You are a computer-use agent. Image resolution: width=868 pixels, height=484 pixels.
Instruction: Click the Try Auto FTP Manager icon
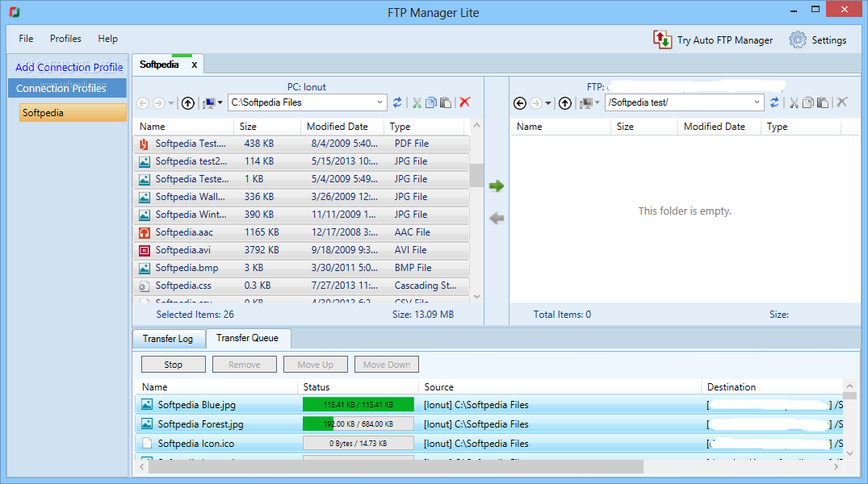pyautogui.click(x=662, y=40)
